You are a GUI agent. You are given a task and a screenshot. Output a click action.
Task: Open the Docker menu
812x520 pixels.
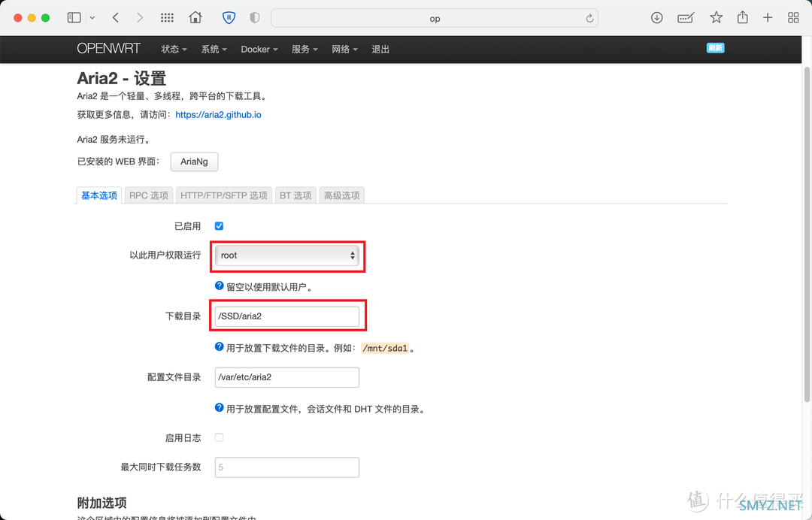[x=259, y=49]
